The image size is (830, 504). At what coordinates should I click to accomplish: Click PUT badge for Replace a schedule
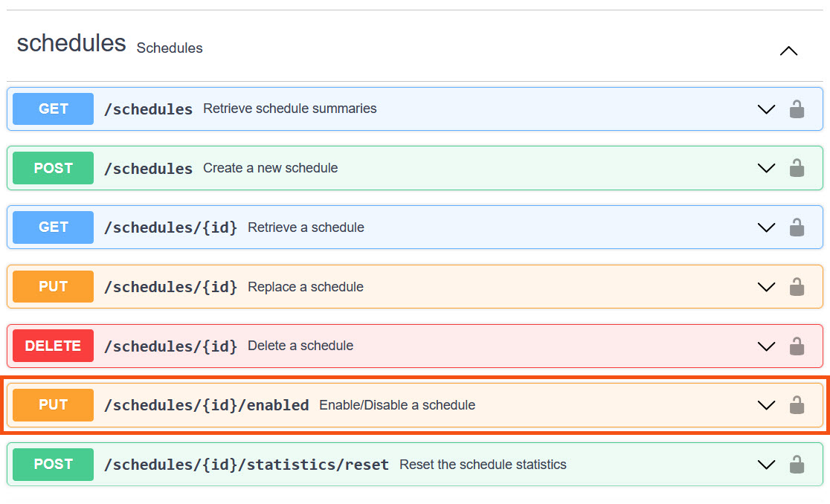53,287
